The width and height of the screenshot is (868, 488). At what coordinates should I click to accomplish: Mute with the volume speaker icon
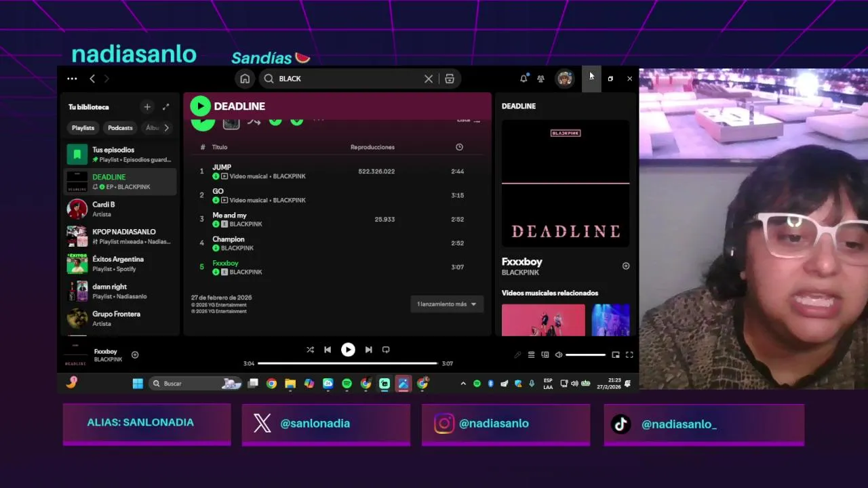tap(559, 354)
